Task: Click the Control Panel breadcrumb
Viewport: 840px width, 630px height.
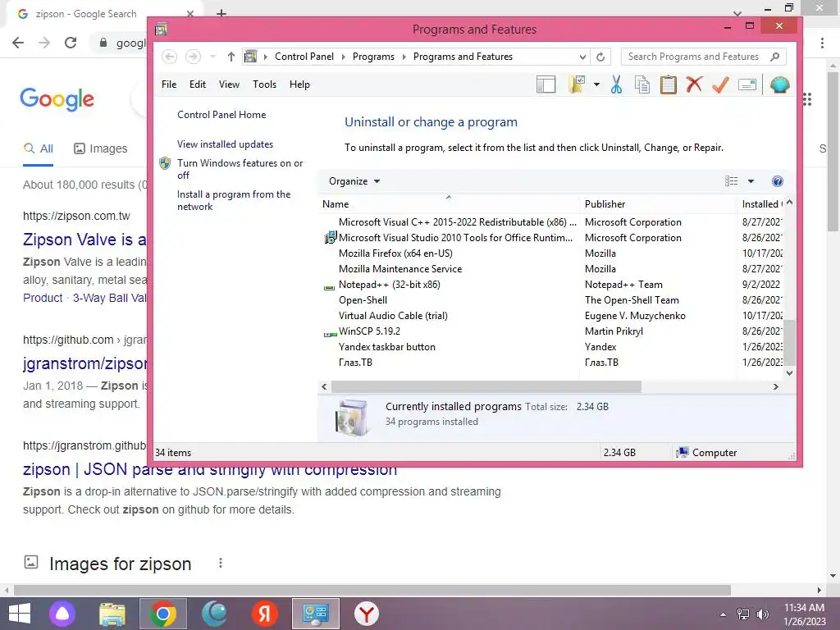Action: point(304,57)
